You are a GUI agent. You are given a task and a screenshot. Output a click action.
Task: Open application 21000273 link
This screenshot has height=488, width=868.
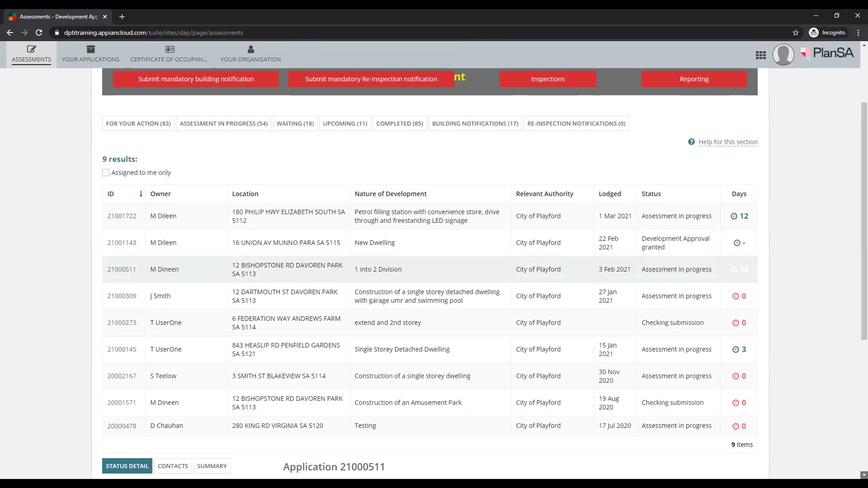122,323
